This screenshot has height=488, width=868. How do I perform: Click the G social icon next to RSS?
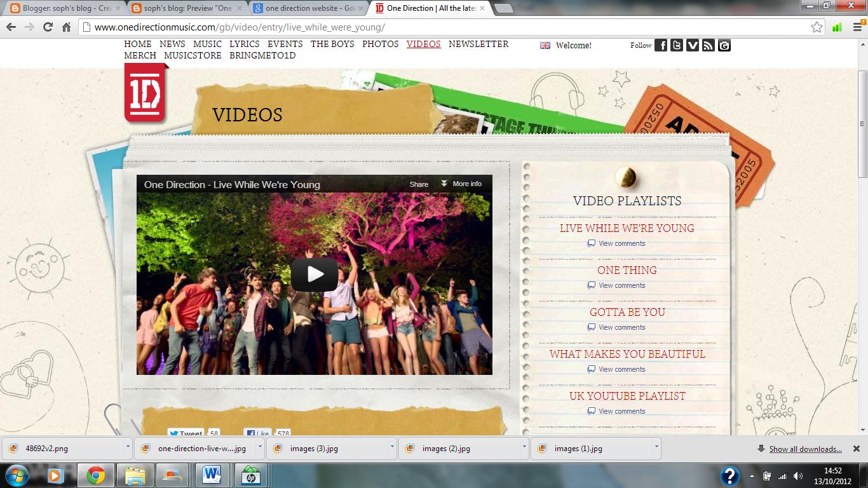coord(724,45)
